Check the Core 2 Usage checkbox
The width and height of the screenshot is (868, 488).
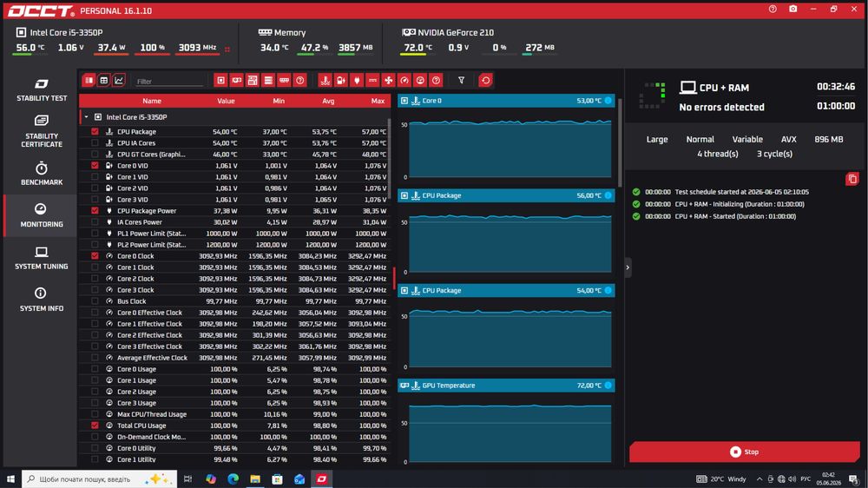(x=95, y=392)
